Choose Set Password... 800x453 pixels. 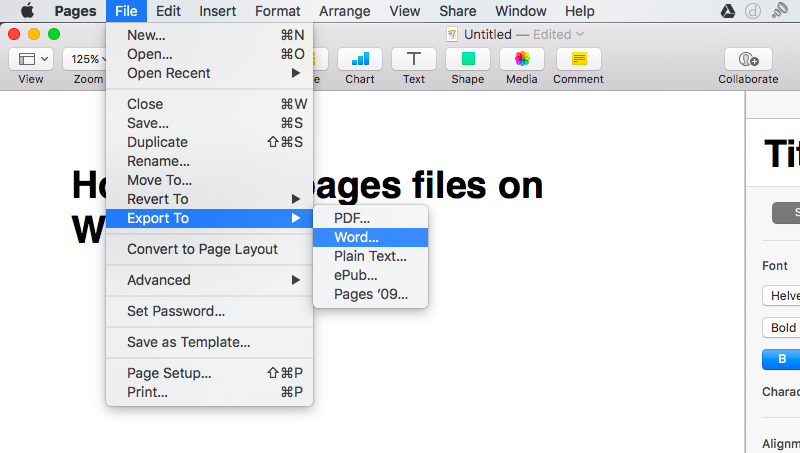pyautogui.click(x=209, y=311)
